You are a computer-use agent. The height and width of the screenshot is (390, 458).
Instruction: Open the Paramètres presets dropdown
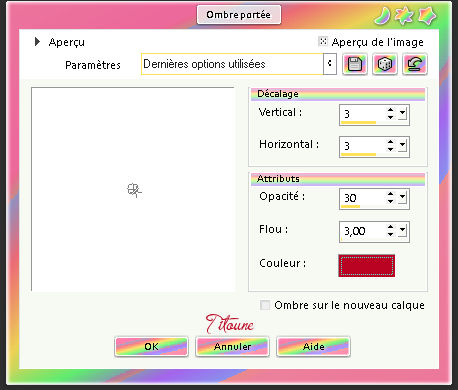pyautogui.click(x=330, y=64)
